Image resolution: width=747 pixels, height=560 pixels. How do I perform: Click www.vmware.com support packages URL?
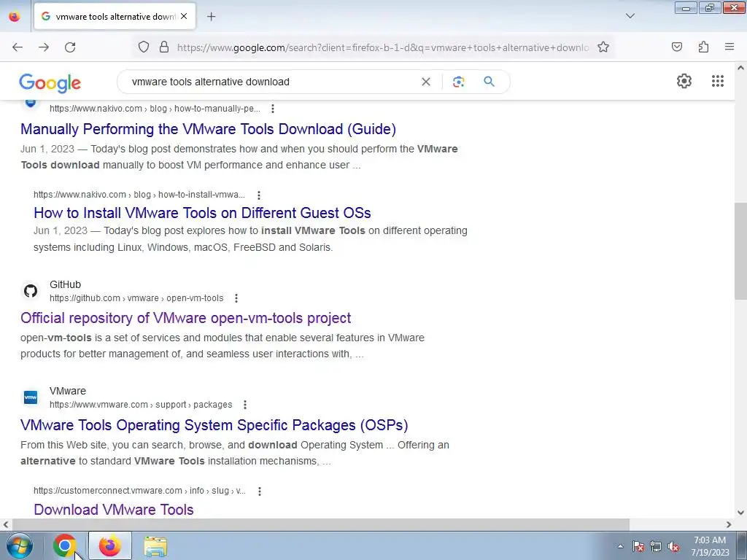tap(141, 405)
